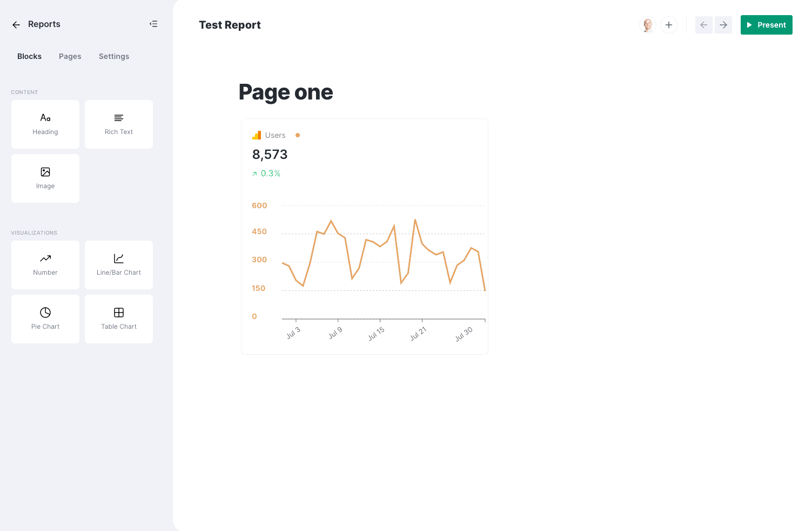This screenshot has width=812, height=531.
Task: Go to the previous page arrow
Action: point(703,25)
